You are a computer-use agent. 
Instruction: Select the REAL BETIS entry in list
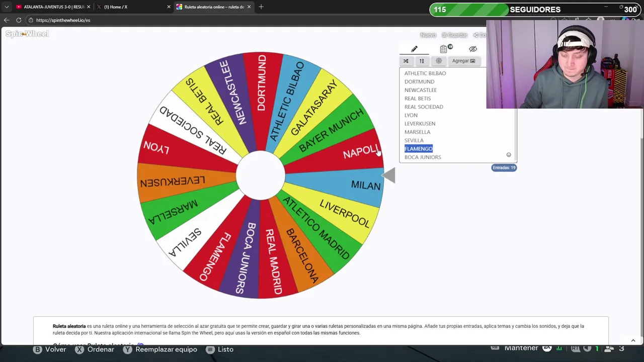pyautogui.click(x=418, y=99)
